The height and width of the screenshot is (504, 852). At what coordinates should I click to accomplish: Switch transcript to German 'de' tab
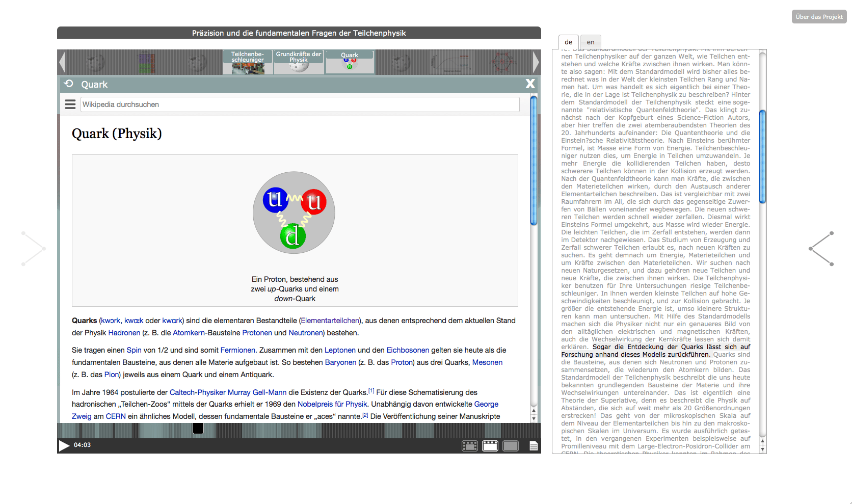pos(569,42)
